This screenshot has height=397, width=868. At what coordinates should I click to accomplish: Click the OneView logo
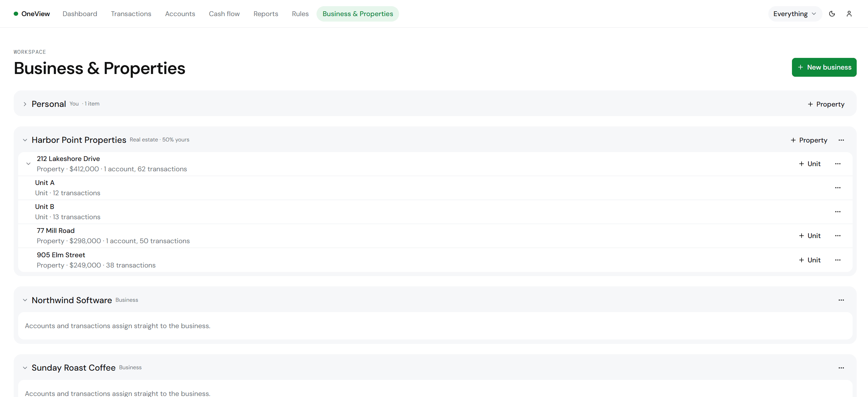[32, 14]
